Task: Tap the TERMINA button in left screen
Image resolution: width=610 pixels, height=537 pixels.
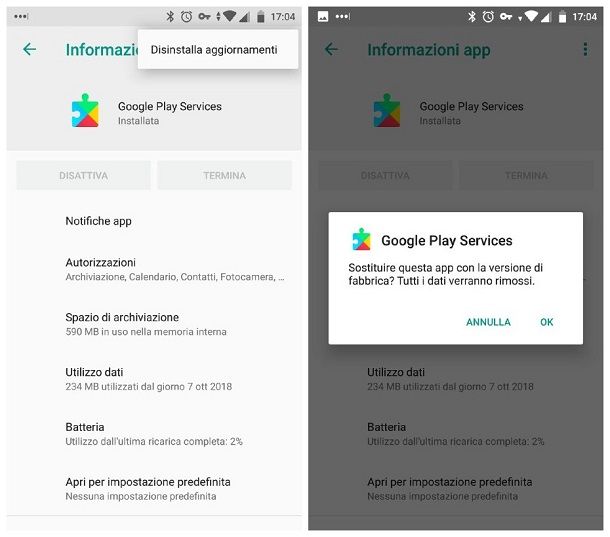Action: click(x=224, y=175)
